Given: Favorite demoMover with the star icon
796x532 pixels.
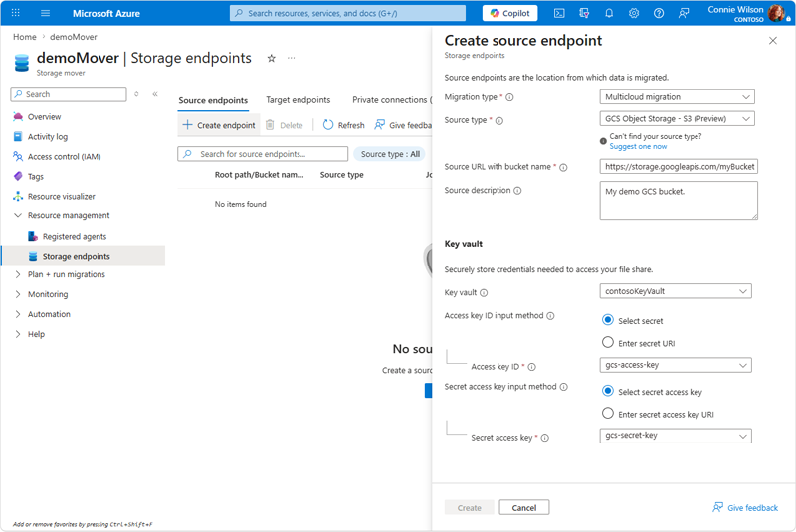Looking at the screenshot, I should (271, 59).
